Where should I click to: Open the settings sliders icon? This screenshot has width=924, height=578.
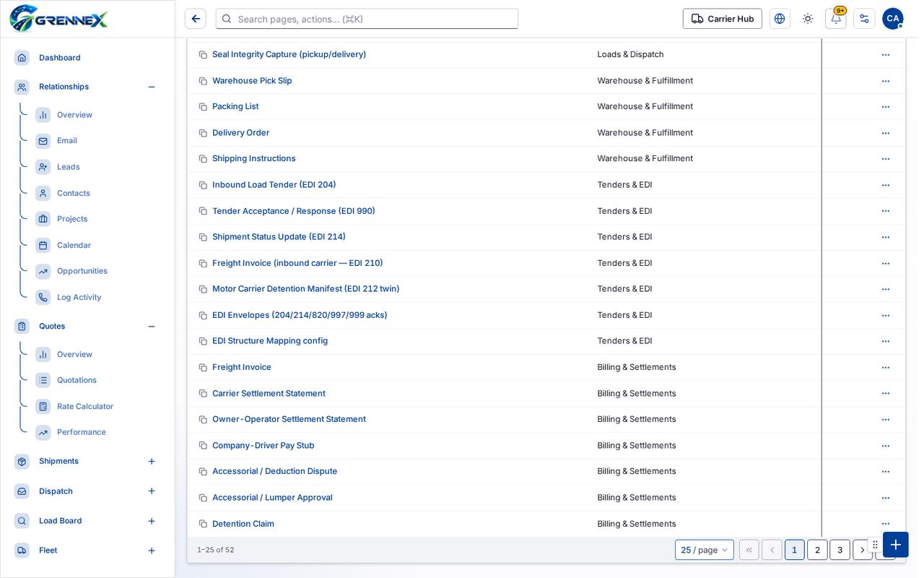[864, 19]
